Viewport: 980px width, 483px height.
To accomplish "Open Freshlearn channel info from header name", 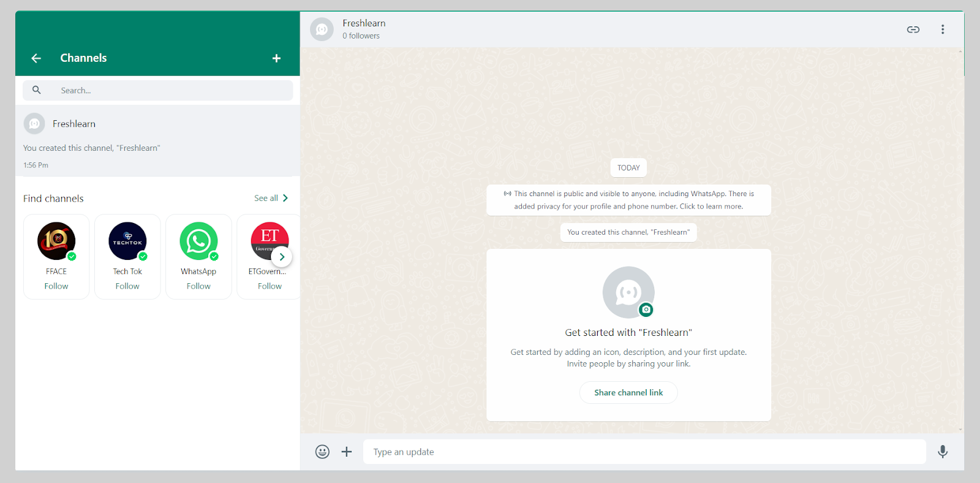I will [x=364, y=23].
